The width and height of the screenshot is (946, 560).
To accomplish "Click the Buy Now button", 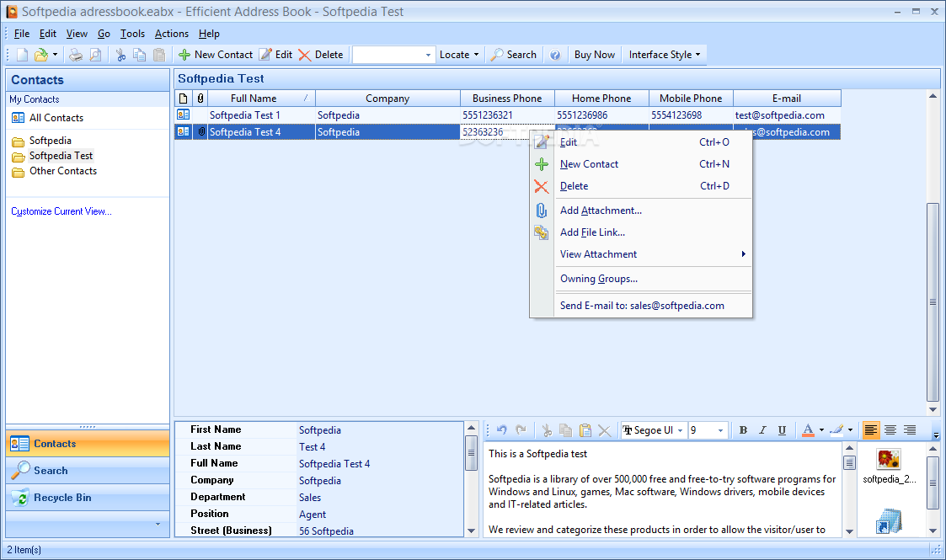I will coord(594,55).
